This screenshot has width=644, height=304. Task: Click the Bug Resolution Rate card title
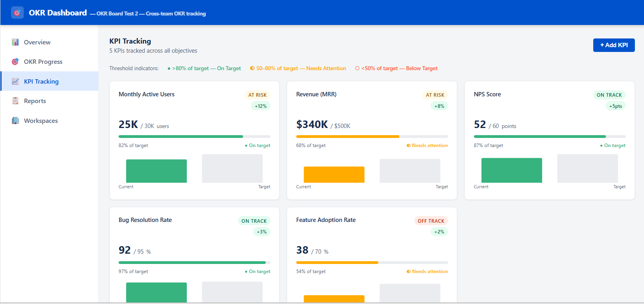tap(145, 220)
